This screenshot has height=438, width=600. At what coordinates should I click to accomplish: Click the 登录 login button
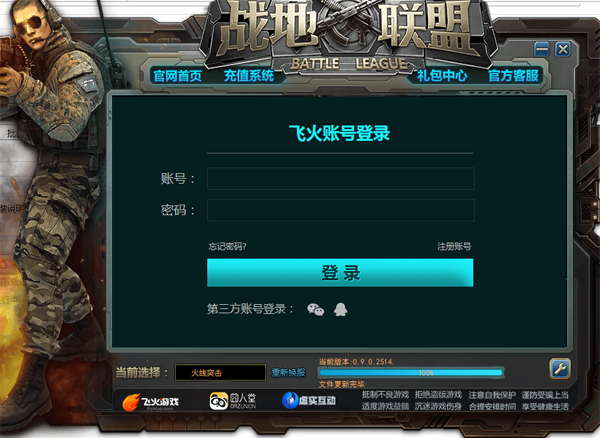tap(340, 273)
